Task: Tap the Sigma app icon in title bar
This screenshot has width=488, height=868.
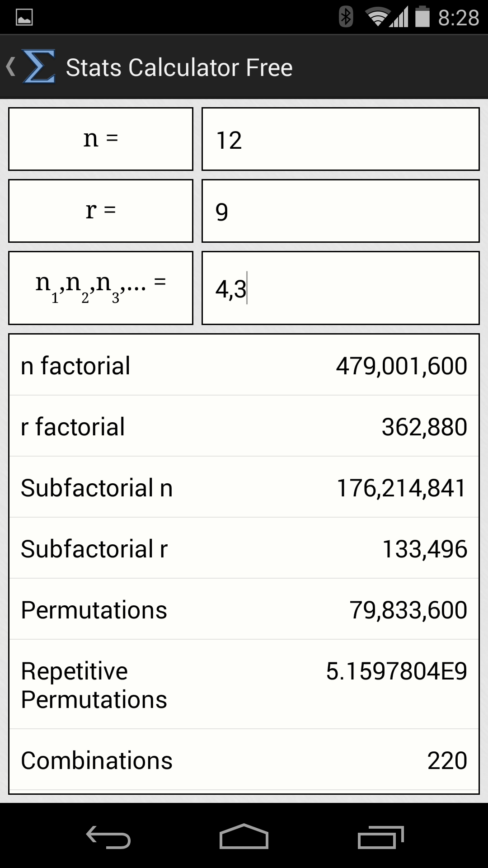Action: tap(38, 67)
